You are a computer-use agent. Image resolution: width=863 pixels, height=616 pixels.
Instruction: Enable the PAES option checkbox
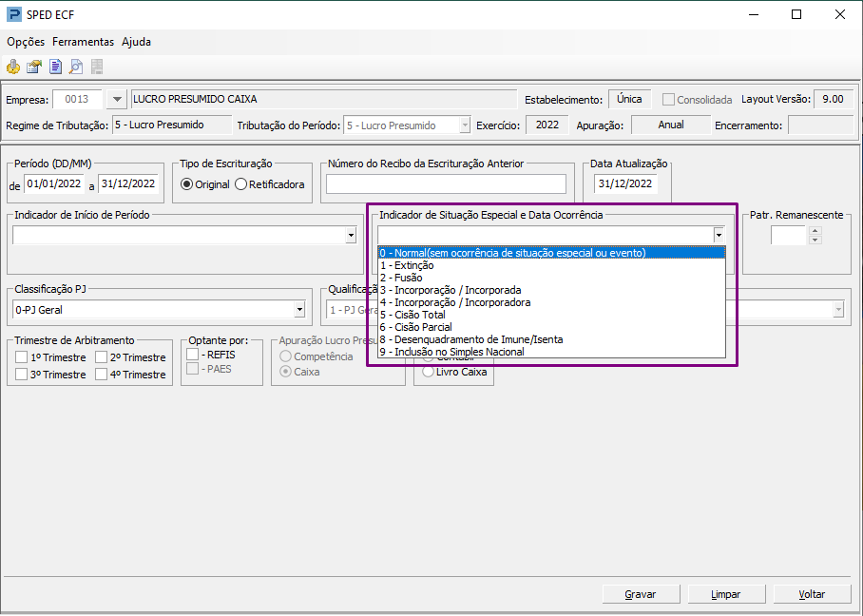pos(193,369)
